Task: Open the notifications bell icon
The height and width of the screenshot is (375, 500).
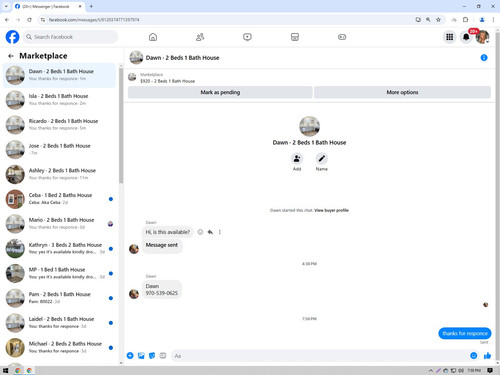Action: [466, 37]
